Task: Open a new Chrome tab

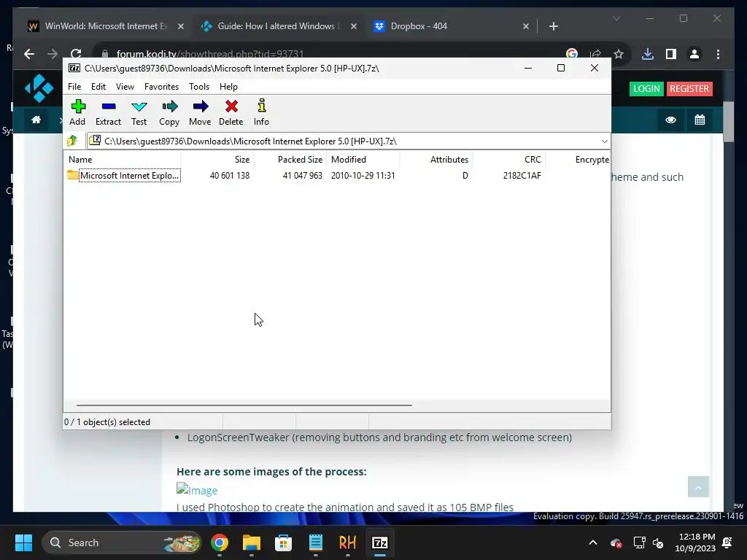Action: (554, 26)
